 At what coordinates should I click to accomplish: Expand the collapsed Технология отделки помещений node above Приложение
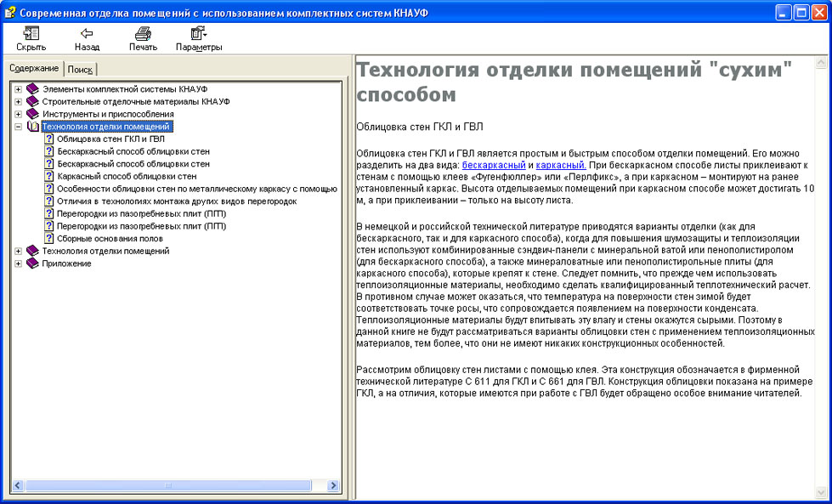[18, 251]
